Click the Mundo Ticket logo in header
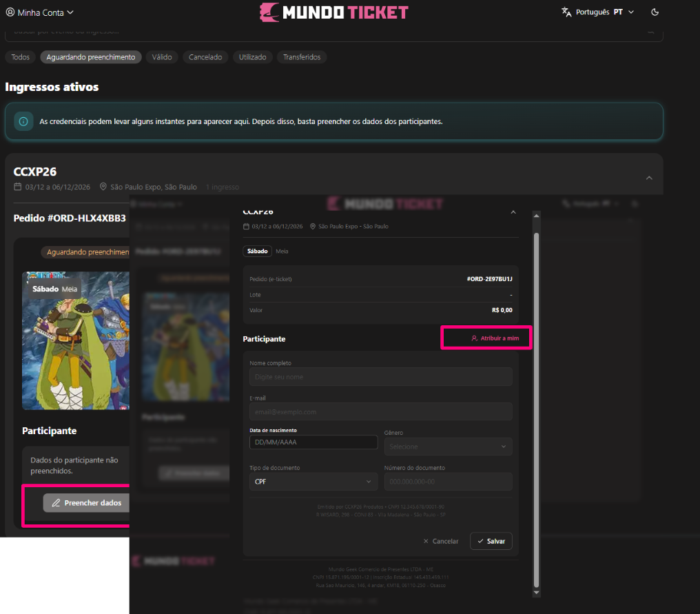700x614 pixels. point(334,12)
